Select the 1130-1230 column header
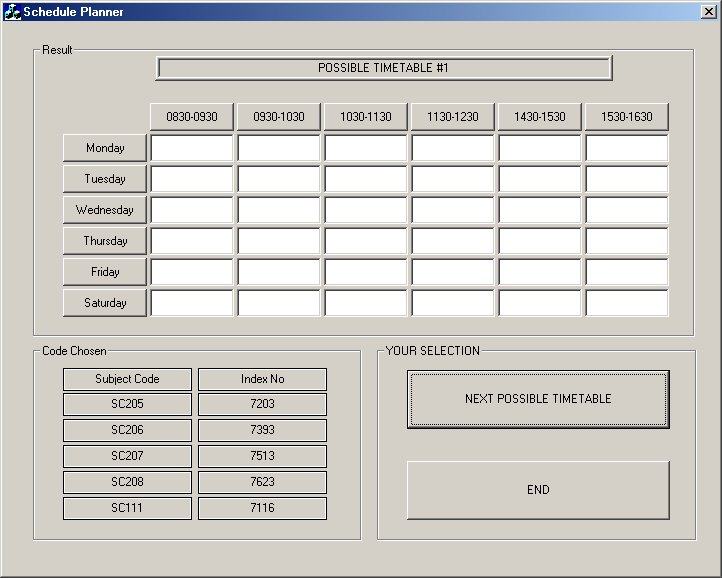The width and height of the screenshot is (722, 578). click(453, 117)
